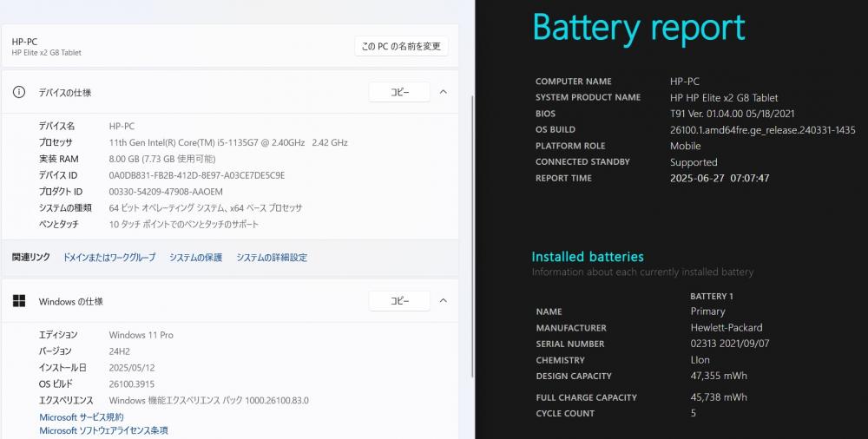This screenshot has height=439, width=868.
Task: Click the この PC の名前を変更 button
Action: 401,47
